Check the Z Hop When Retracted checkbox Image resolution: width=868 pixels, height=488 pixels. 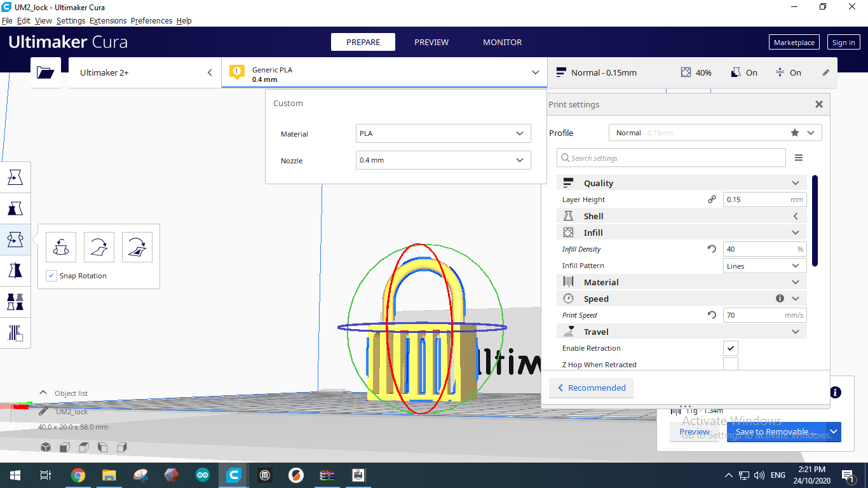coord(731,364)
